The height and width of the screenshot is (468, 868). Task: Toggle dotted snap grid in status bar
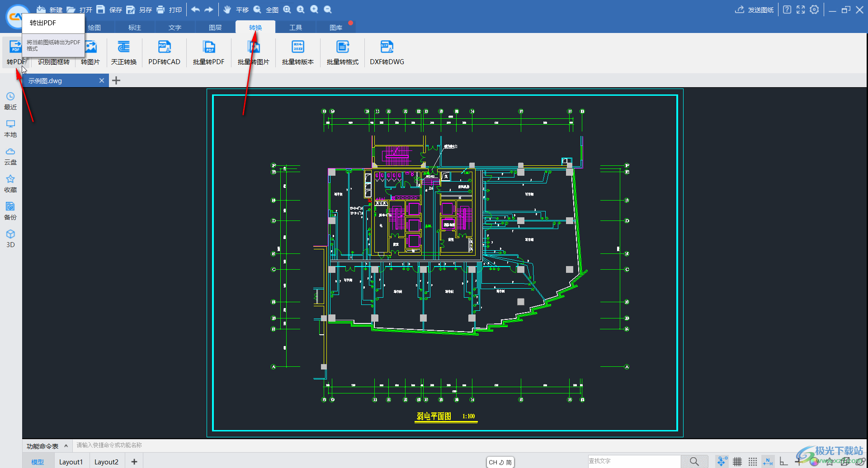tap(753, 461)
